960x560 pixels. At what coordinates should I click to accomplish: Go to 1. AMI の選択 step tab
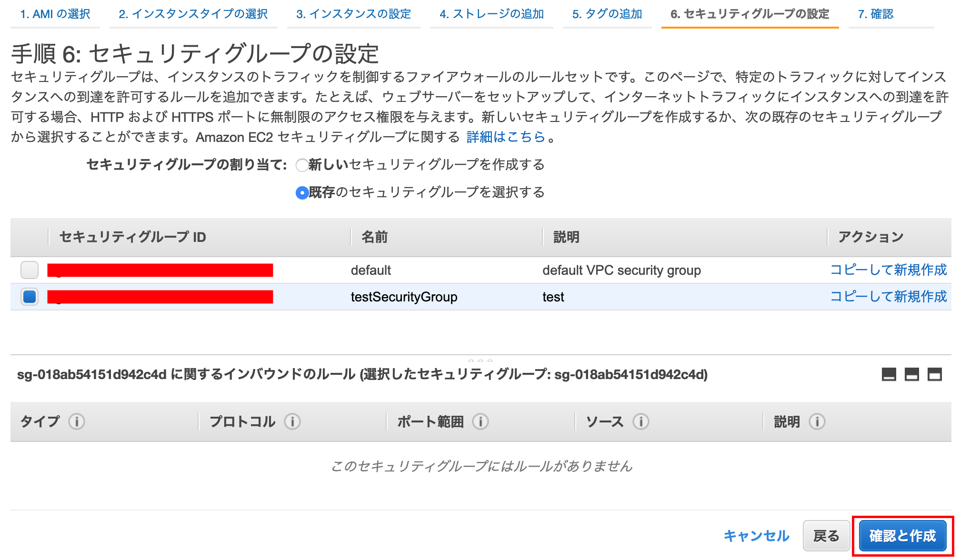(x=55, y=14)
